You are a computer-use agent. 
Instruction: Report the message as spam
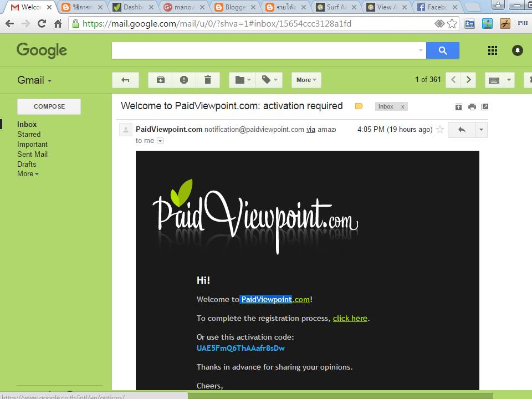point(184,80)
